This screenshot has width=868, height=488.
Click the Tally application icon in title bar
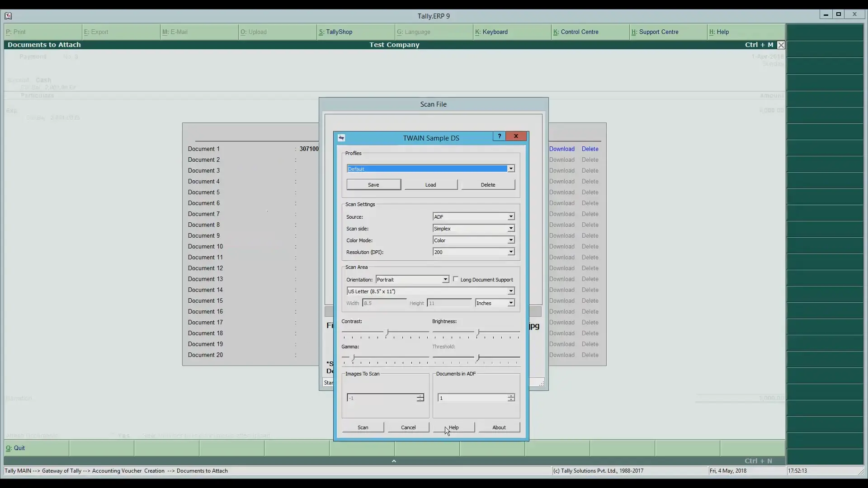pos(8,16)
